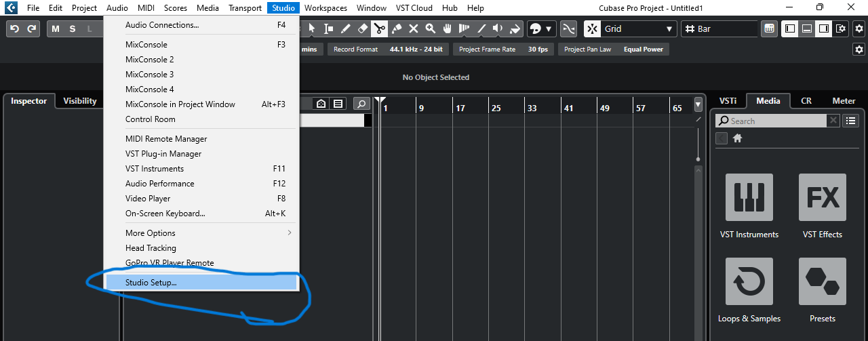The image size is (868, 341).
Task: Switch to the CR tab
Action: click(x=806, y=101)
